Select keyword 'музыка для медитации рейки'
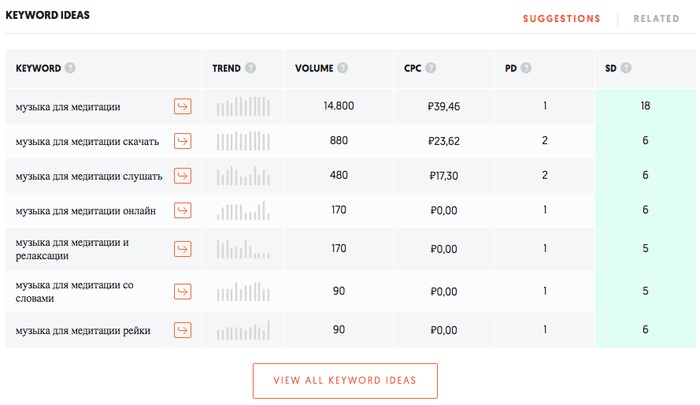This screenshot has width=700, height=405. pyautogui.click(x=83, y=331)
